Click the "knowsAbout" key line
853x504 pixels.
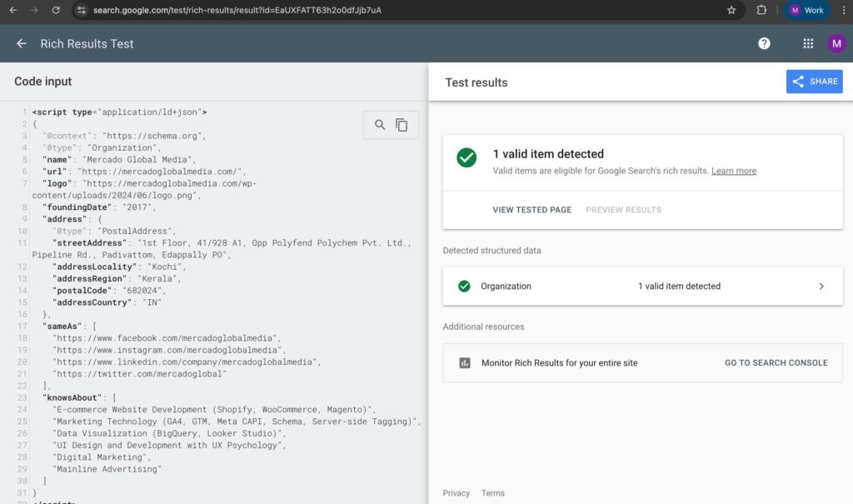click(x=79, y=398)
